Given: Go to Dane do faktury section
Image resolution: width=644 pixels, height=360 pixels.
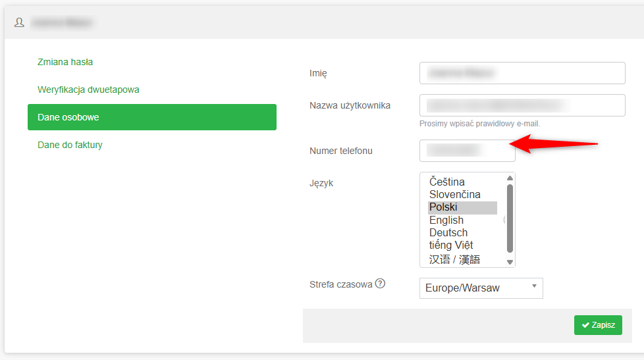Looking at the screenshot, I should [70, 145].
